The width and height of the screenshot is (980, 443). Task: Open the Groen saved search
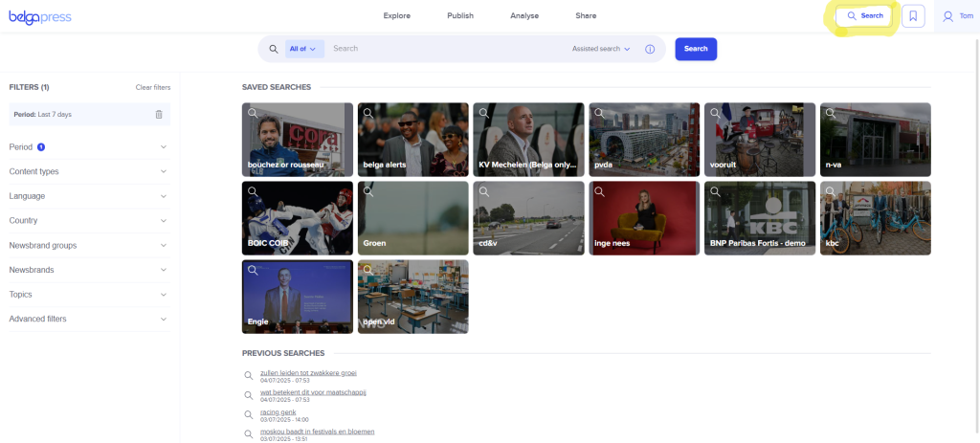coord(413,218)
